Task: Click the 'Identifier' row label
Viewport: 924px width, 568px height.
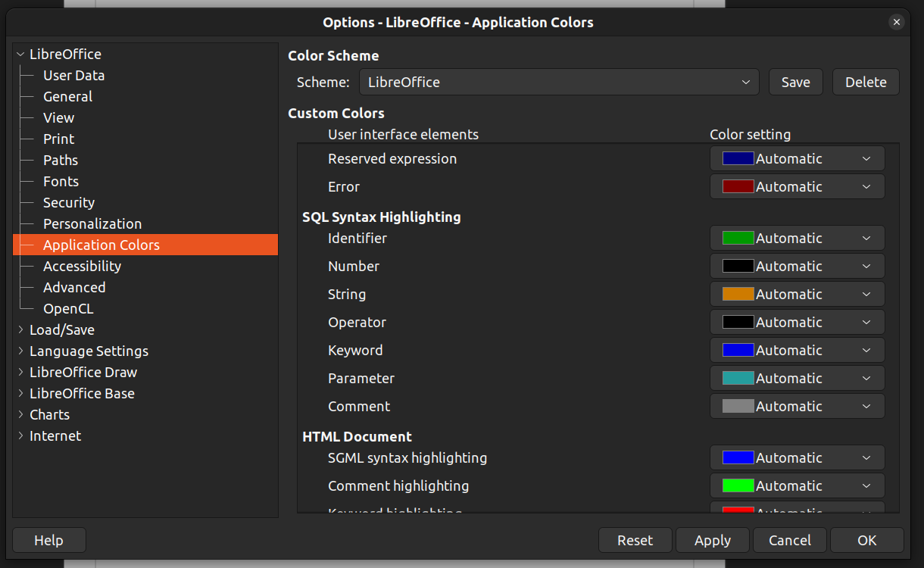Action: tap(357, 239)
